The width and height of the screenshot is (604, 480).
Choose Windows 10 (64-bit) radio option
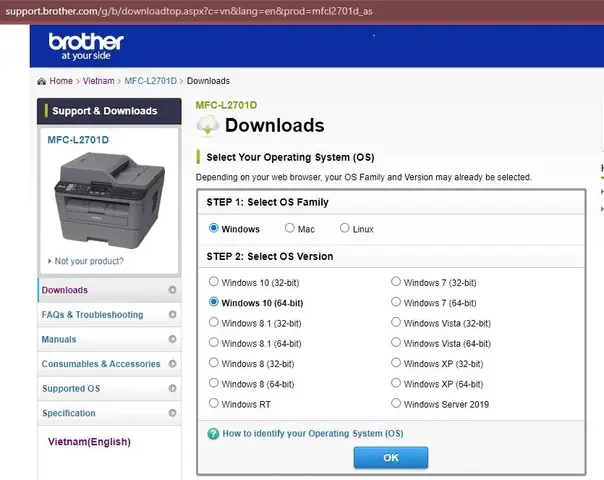pyautogui.click(x=213, y=302)
